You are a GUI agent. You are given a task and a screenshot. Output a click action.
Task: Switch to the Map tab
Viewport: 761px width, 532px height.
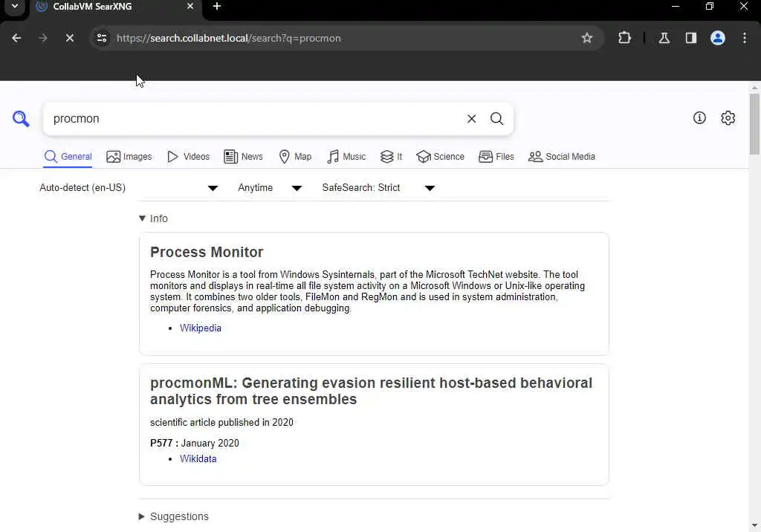pyautogui.click(x=295, y=157)
